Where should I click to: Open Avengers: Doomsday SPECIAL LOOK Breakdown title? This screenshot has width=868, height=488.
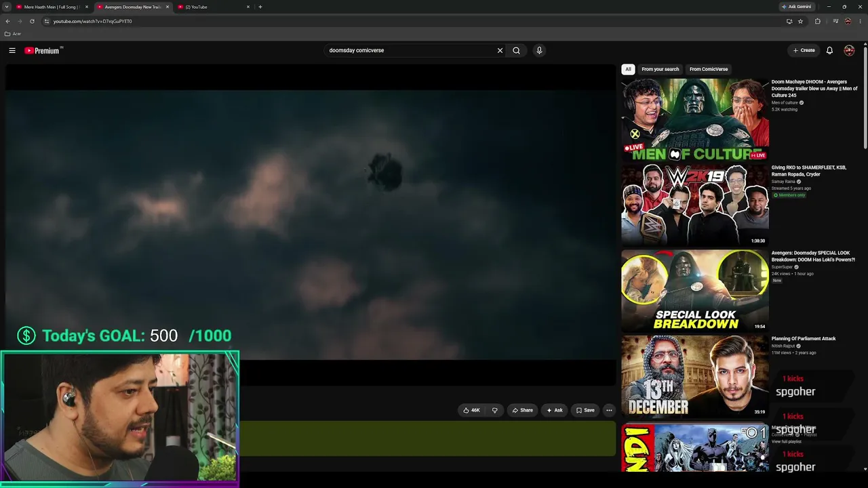point(813,256)
